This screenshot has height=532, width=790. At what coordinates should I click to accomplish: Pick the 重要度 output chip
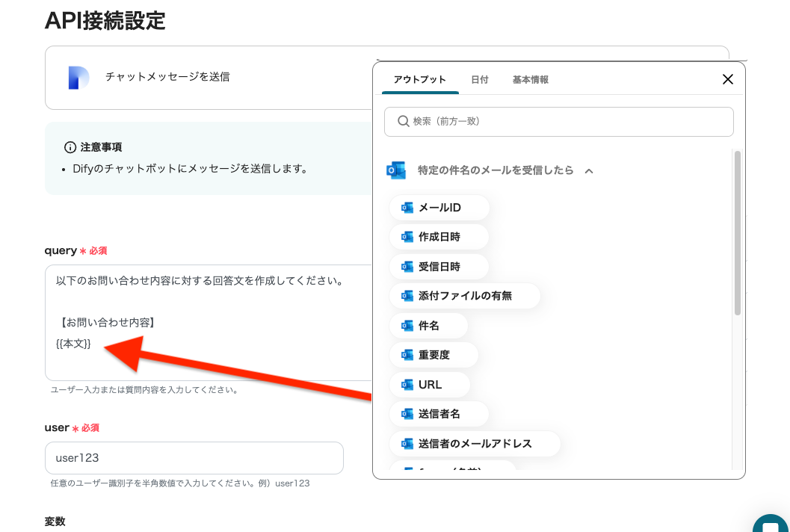tap(433, 355)
